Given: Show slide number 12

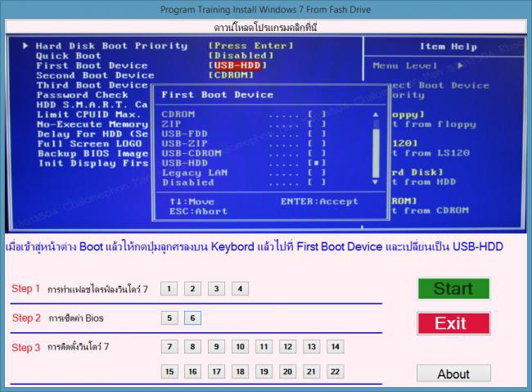Looking at the screenshot, I should click(x=288, y=346).
